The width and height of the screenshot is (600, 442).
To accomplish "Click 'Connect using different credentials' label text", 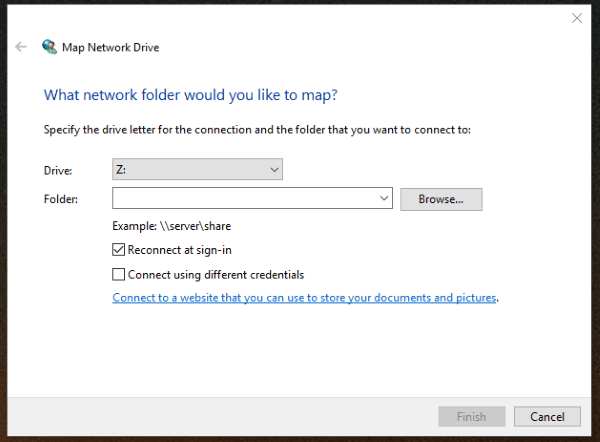I will pyautogui.click(x=215, y=274).
